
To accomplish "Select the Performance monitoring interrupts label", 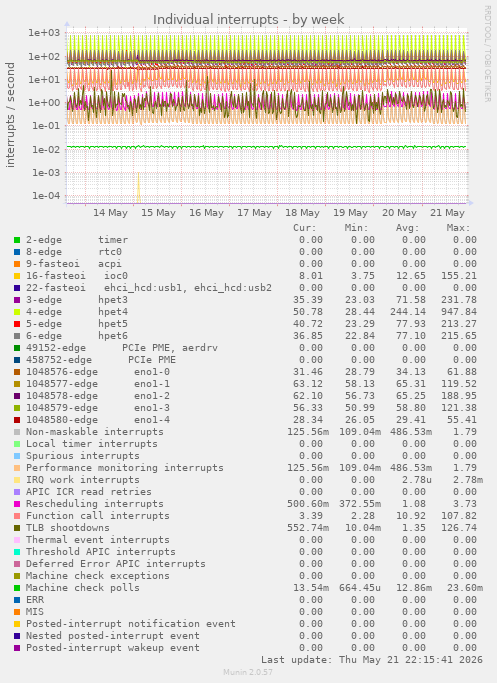I will pyautogui.click(x=125, y=468).
